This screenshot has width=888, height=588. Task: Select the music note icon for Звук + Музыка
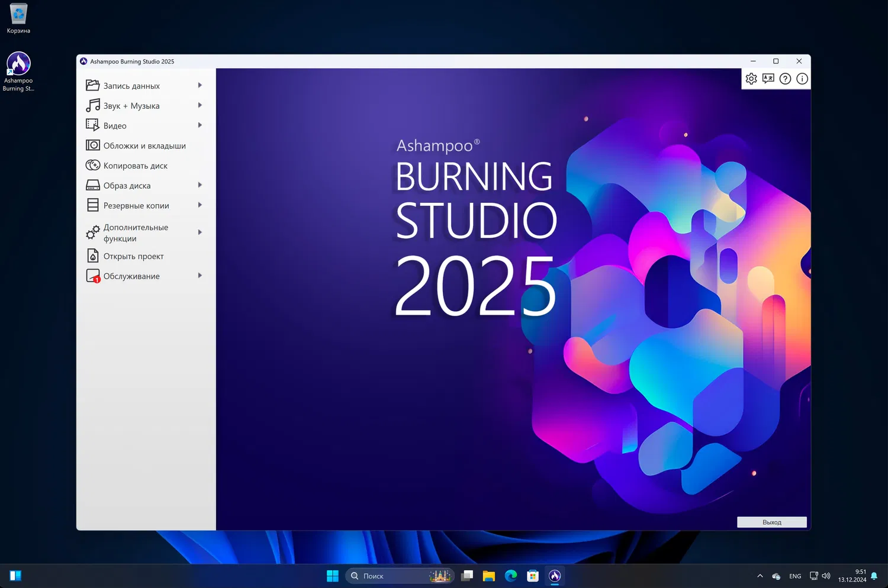(x=93, y=105)
